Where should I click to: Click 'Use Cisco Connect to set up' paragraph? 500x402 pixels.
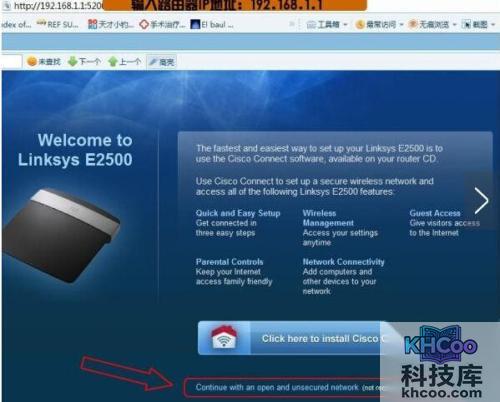[x=315, y=186]
